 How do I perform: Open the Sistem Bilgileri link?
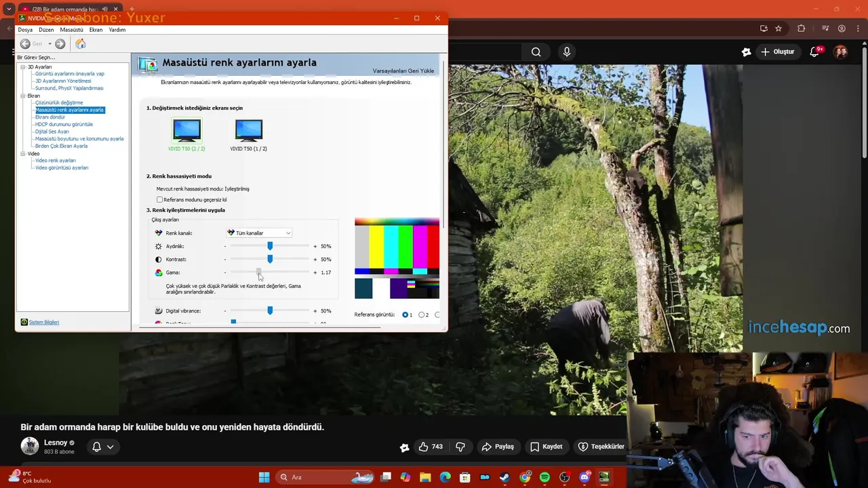[x=44, y=323]
